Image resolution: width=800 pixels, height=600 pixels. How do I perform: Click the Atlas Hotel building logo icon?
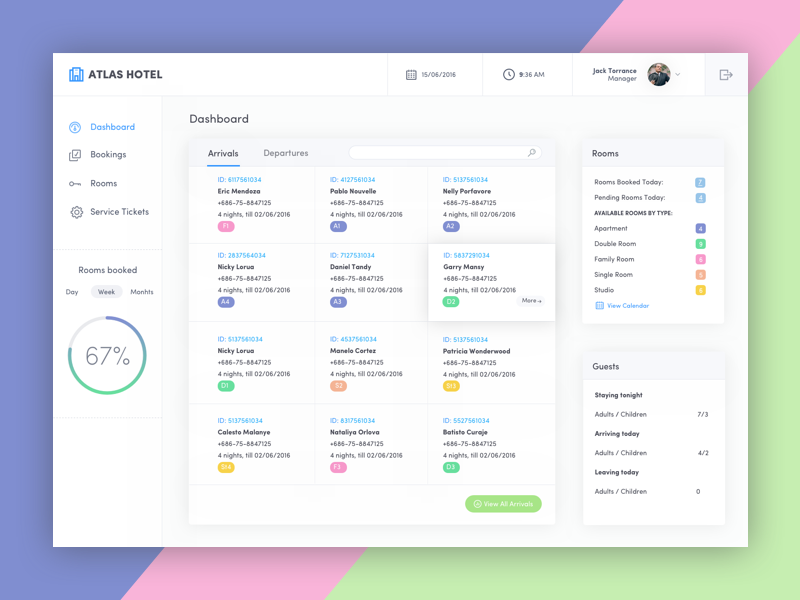tap(76, 74)
